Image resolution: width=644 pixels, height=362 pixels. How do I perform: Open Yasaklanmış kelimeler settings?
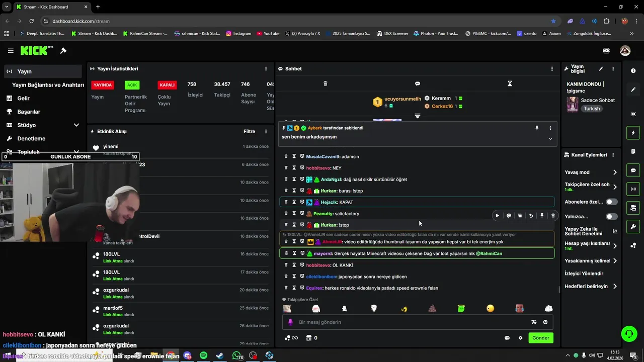tap(615, 261)
